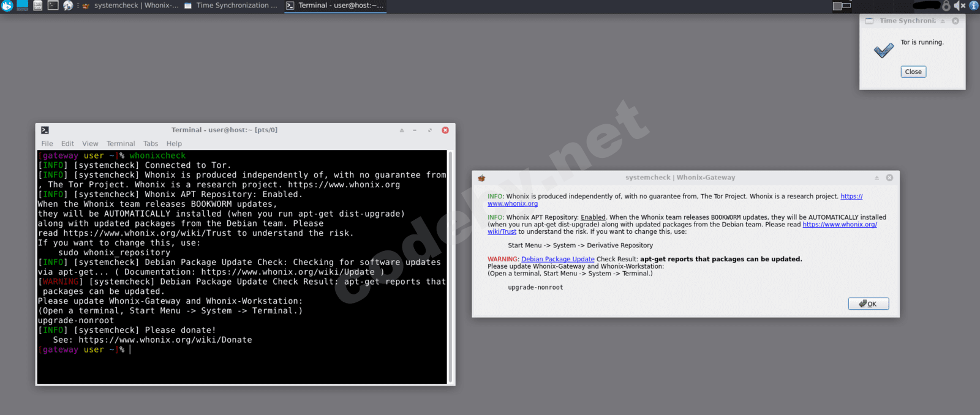The image size is (980, 415).
Task: Maximize the Terminal window
Action: [430, 130]
